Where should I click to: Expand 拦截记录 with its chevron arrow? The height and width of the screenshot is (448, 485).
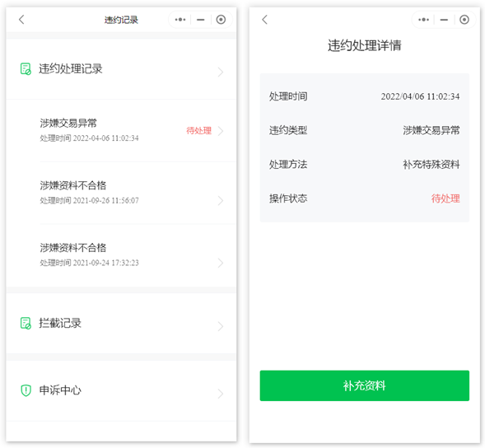tap(220, 326)
